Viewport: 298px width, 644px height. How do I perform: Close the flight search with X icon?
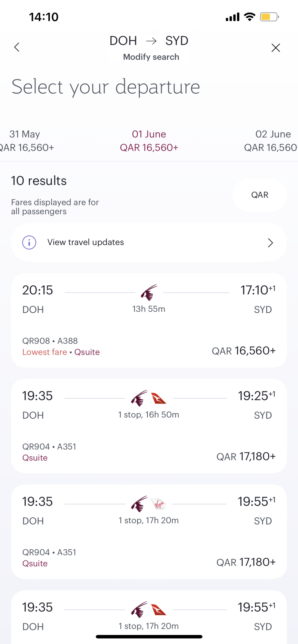pyautogui.click(x=275, y=48)
